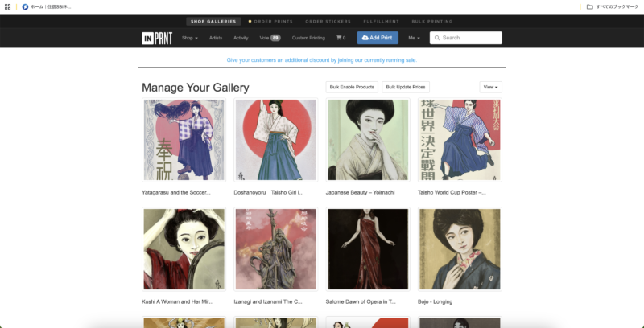
Task: Open Doshanoyoru Taisho Girl thumbnail
Action: pos(276,140)
